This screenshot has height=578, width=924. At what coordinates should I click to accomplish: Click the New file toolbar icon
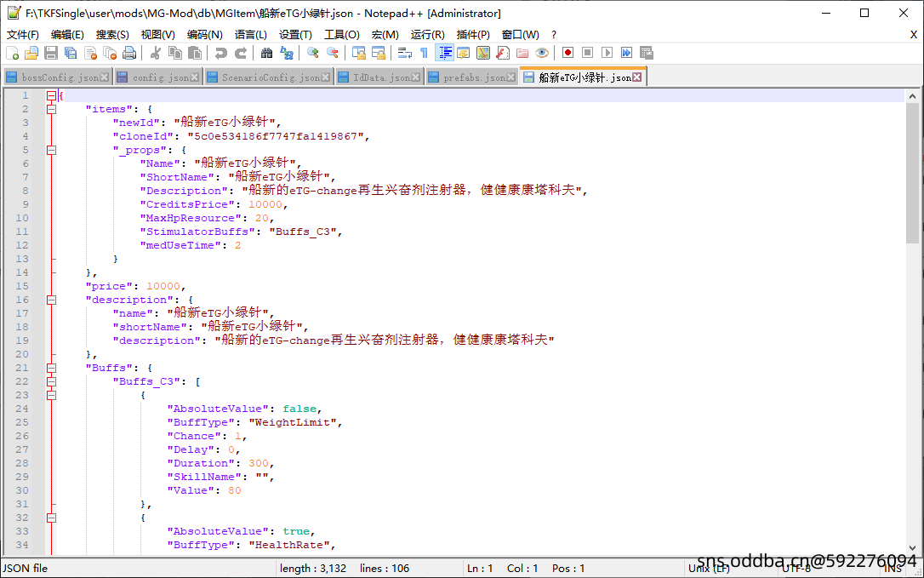(x=12, y=53)
